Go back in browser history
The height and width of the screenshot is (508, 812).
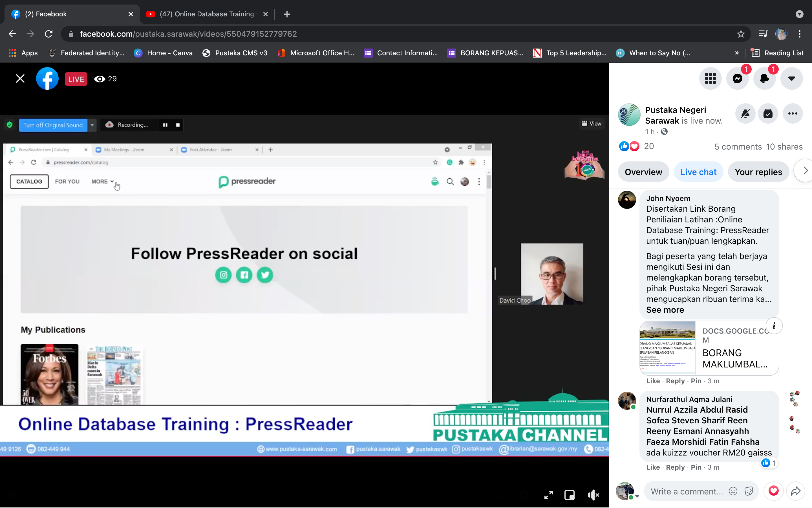click(12, 34)
